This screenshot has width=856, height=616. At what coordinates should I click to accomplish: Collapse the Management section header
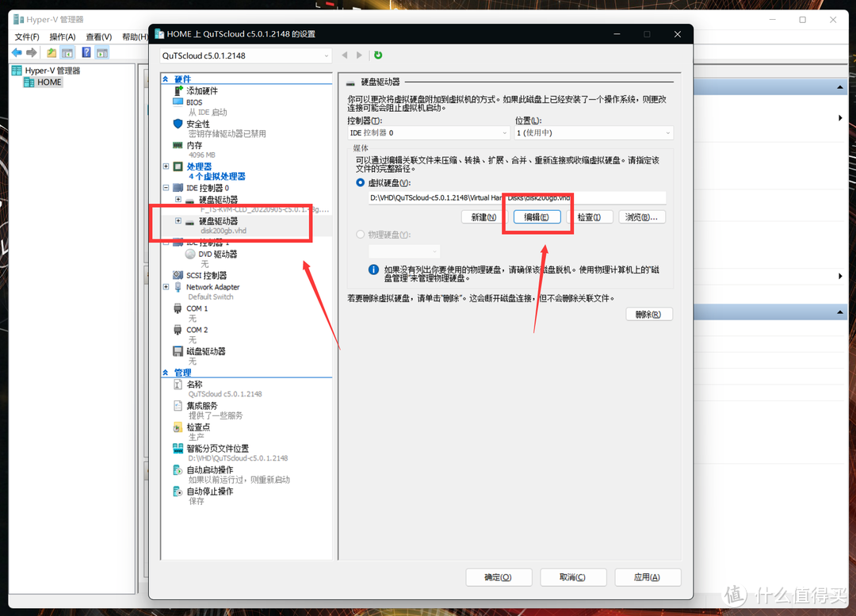pos(166,373)
